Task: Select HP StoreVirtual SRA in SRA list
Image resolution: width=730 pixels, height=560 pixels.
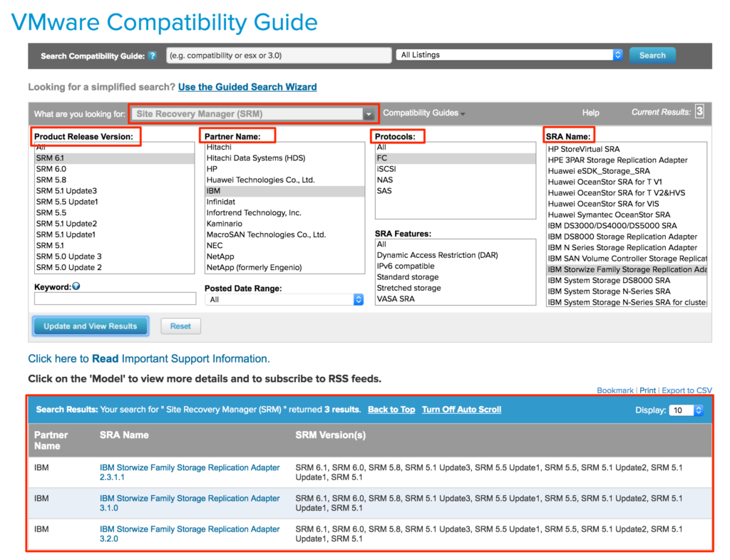Action: (x=627, y=150)
